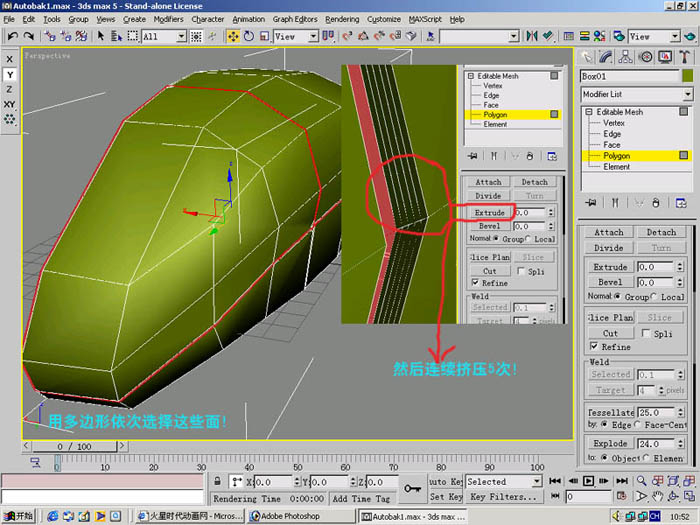This screenshot has height=525, width=700.
Task: Click the Zoom magnifier viewport control
Action: click(642, 481)
